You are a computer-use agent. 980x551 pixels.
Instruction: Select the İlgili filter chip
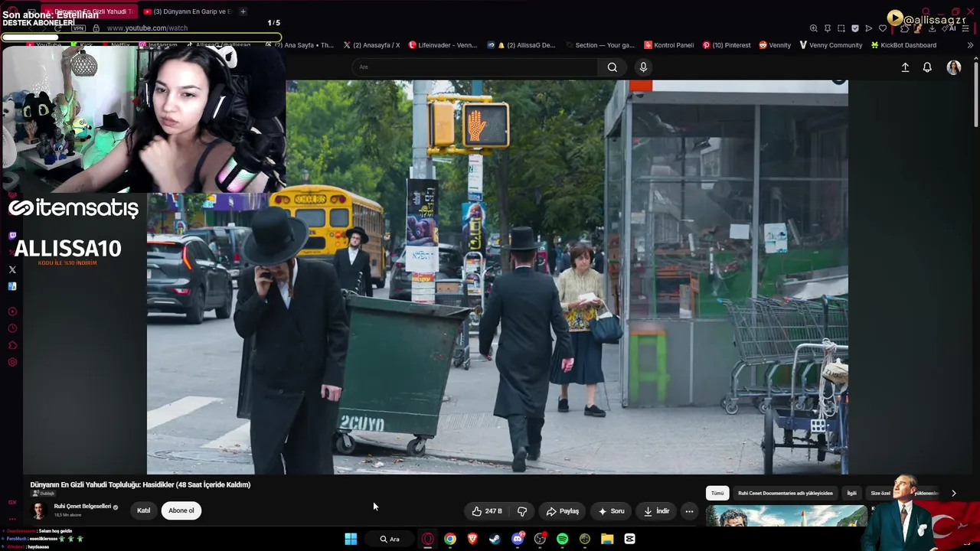coord(851,494)
